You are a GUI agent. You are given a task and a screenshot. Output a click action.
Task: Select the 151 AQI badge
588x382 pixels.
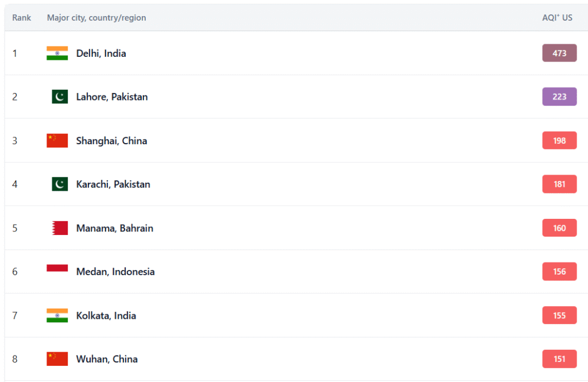point(559,359)
